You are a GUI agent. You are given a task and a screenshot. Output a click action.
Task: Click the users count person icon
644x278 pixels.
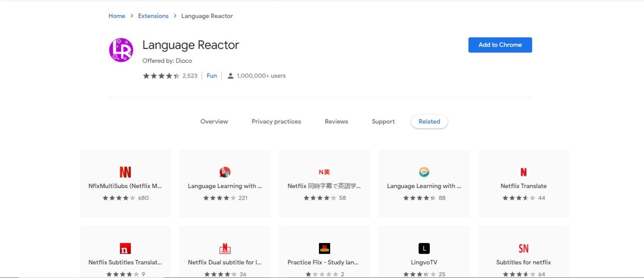pyautogui.click(x=230, y=75)
